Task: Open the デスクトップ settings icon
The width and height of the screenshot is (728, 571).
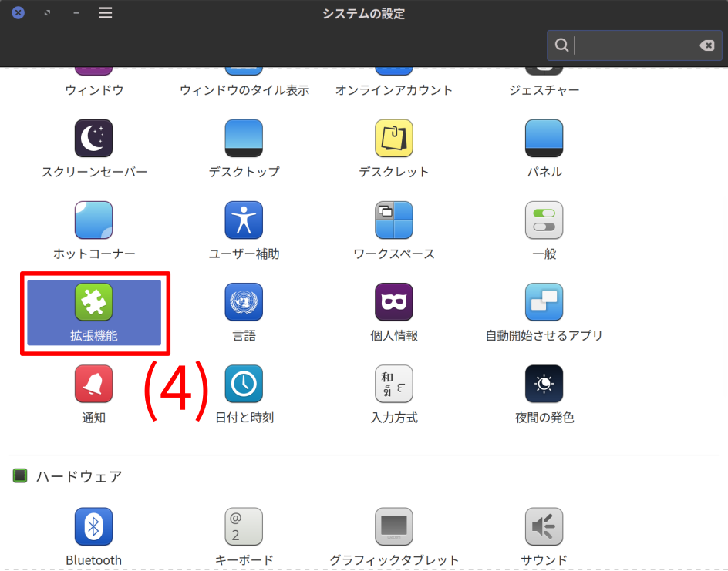Action: pyautogui.click(x=244, y=139)
